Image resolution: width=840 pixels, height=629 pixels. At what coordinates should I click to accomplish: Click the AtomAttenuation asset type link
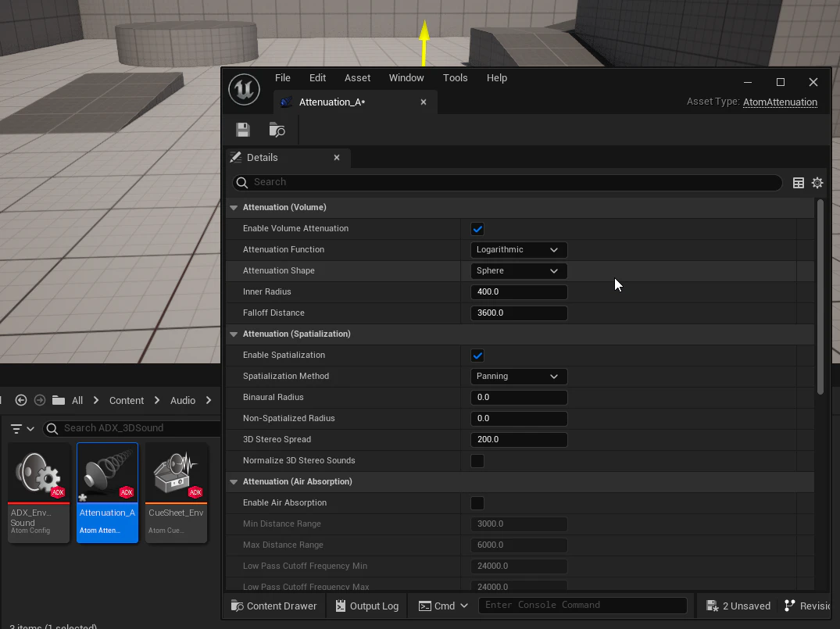point(780,102)
